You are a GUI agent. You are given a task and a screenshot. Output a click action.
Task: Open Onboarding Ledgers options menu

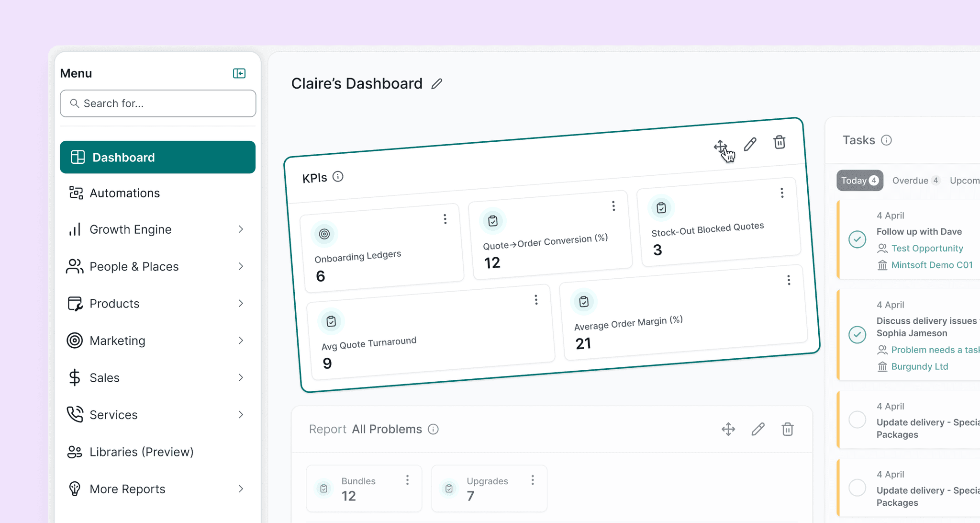445,219
